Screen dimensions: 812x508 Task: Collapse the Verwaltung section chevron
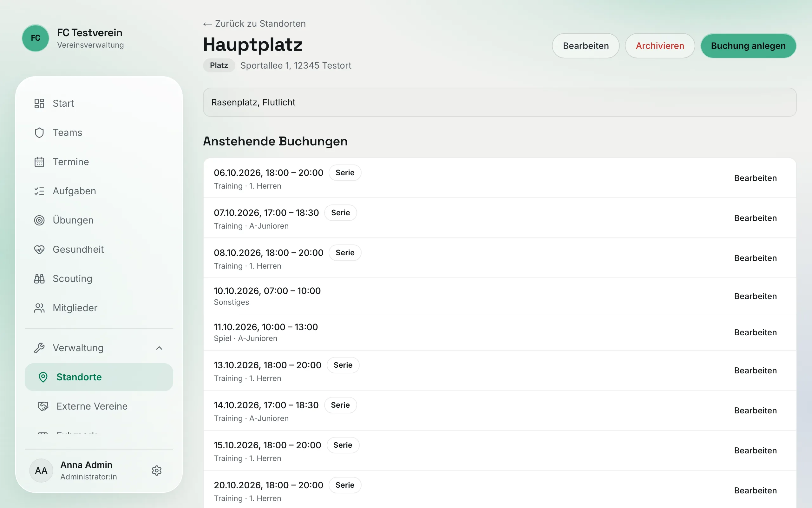[x=159, y=348]
